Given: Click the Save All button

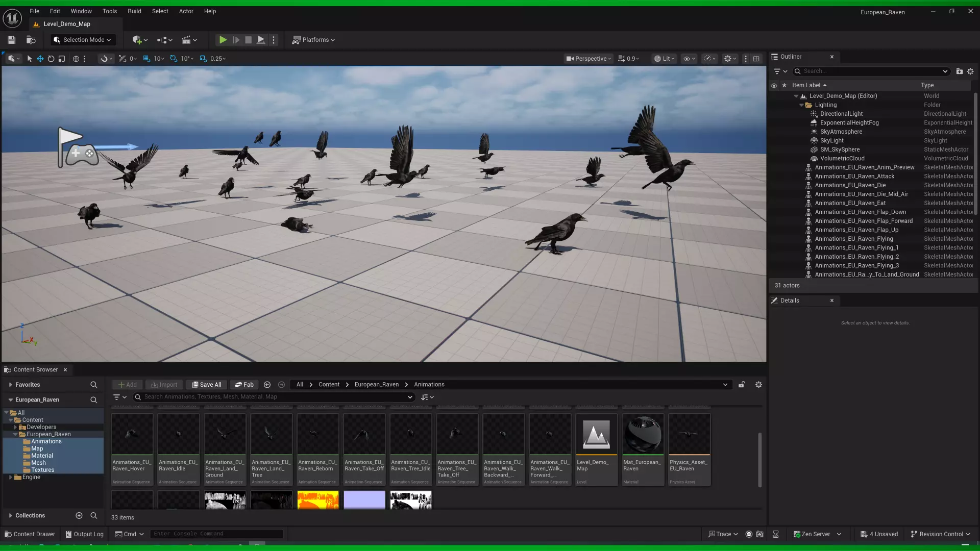Looking at the screenshot, I should (206, 385).
